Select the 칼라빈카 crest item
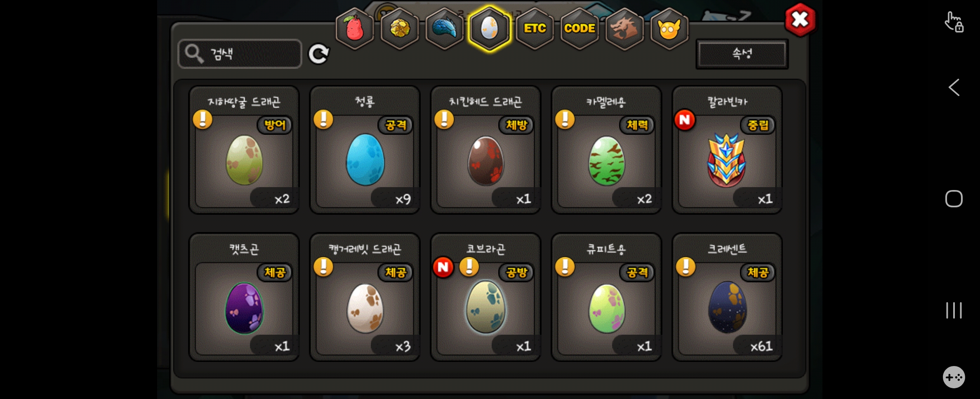The height and width of the screenshot is (399, 980). coord(727,150)
